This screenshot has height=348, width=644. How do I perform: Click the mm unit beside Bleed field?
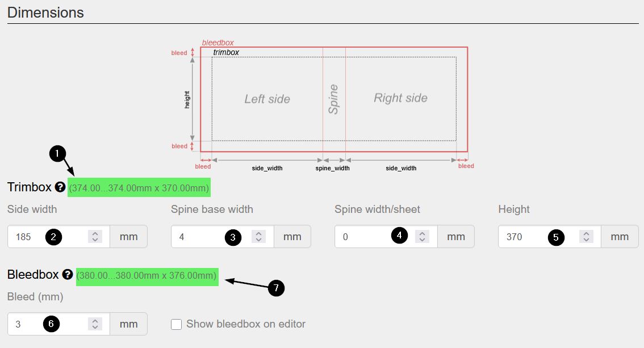tap(129, 324)
